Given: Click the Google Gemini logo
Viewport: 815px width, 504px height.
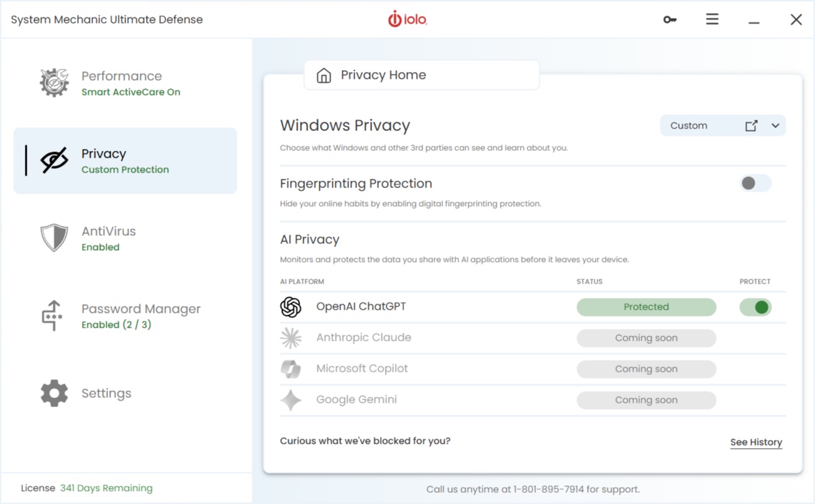Looking at the screenshot, I should (291, 400).
